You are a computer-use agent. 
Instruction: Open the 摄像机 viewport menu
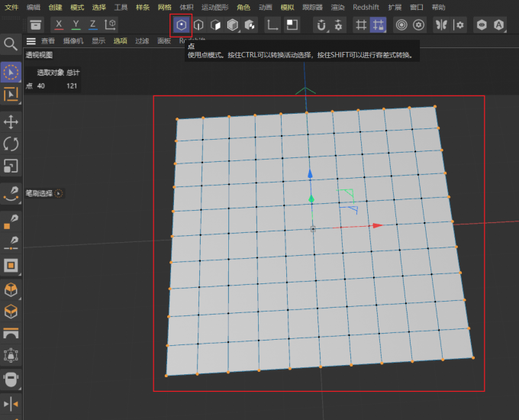[x=73, y=40]
